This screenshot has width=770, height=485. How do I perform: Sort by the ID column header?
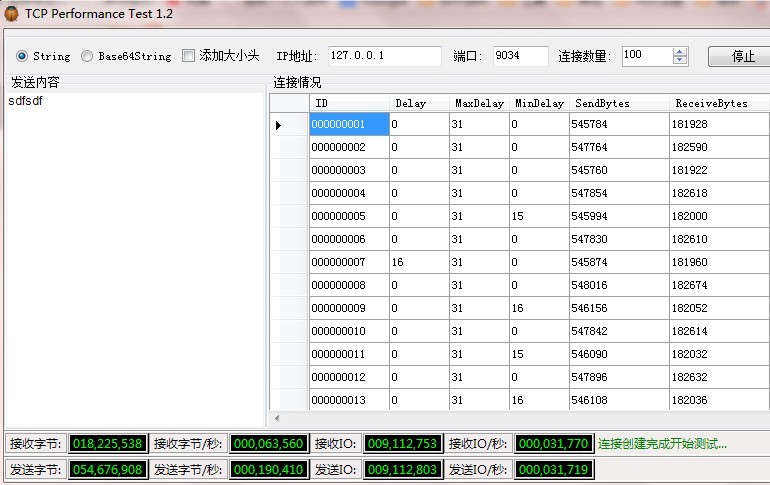349,103
